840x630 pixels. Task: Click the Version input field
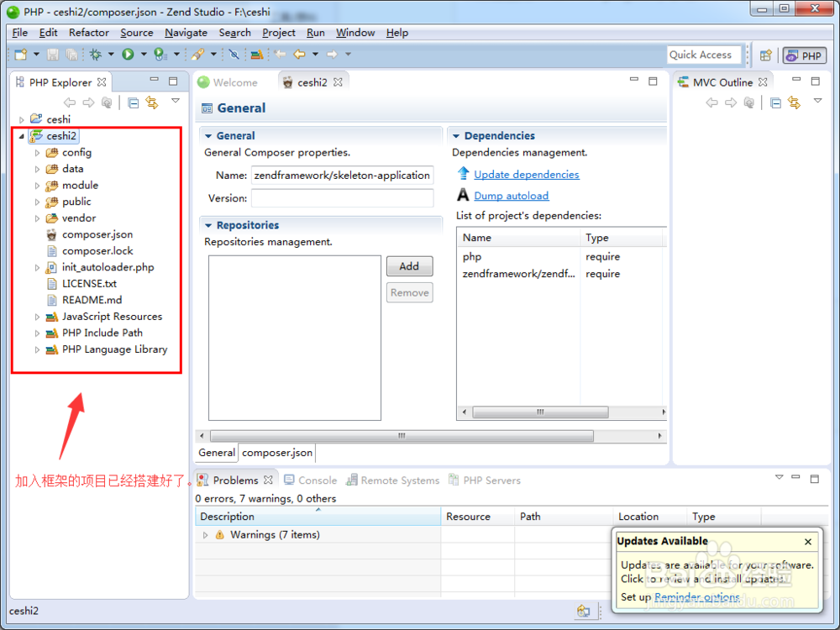[x=343, y=198]
